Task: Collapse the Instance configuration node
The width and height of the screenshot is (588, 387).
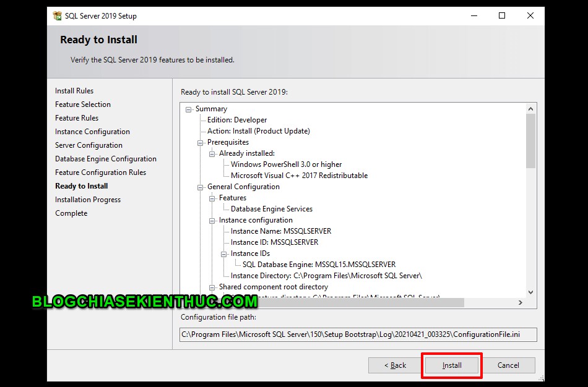Action: [x=211, y=219]
